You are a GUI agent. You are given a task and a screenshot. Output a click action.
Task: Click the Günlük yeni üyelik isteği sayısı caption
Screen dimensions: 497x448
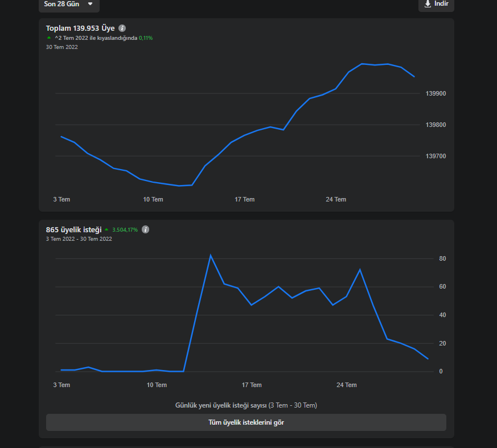pyautogui.click(x=246, y=405)
